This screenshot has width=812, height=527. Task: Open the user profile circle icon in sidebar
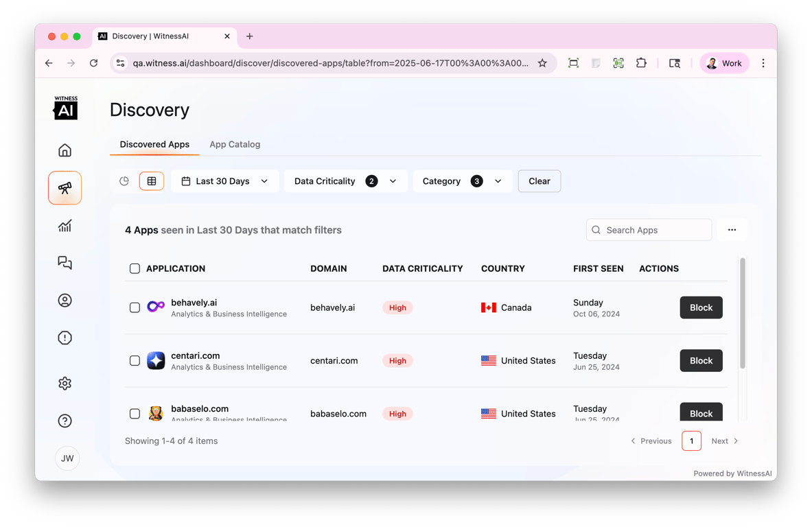(x=65, y=301)
